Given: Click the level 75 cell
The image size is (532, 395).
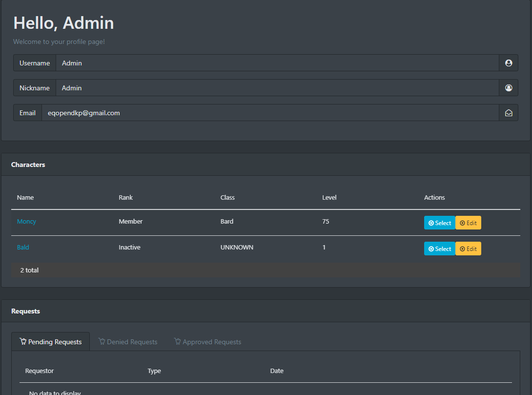Looking at the screenshot, I should coord(326,221).
